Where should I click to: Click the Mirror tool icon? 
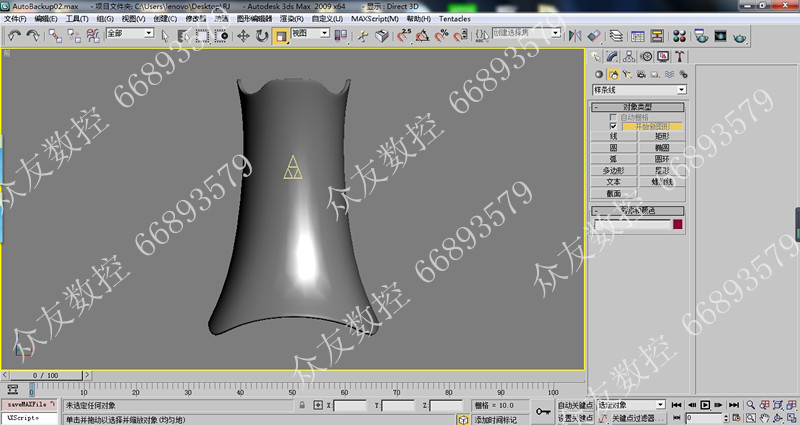575,36
